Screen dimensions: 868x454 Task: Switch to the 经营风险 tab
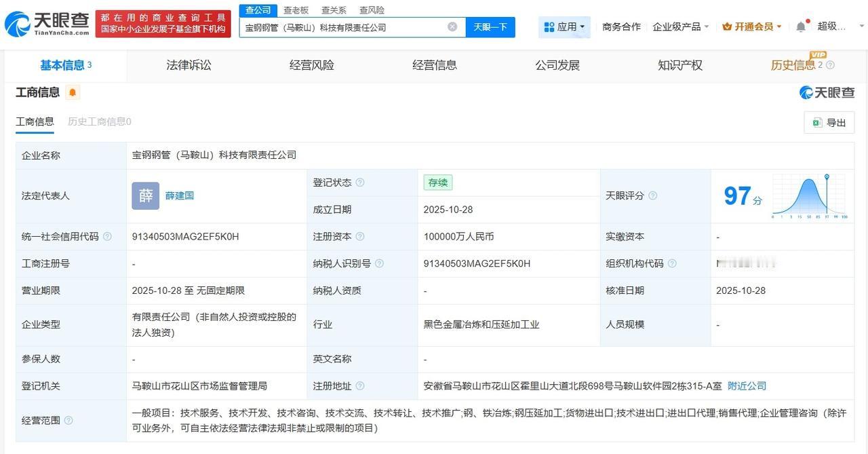311,65
